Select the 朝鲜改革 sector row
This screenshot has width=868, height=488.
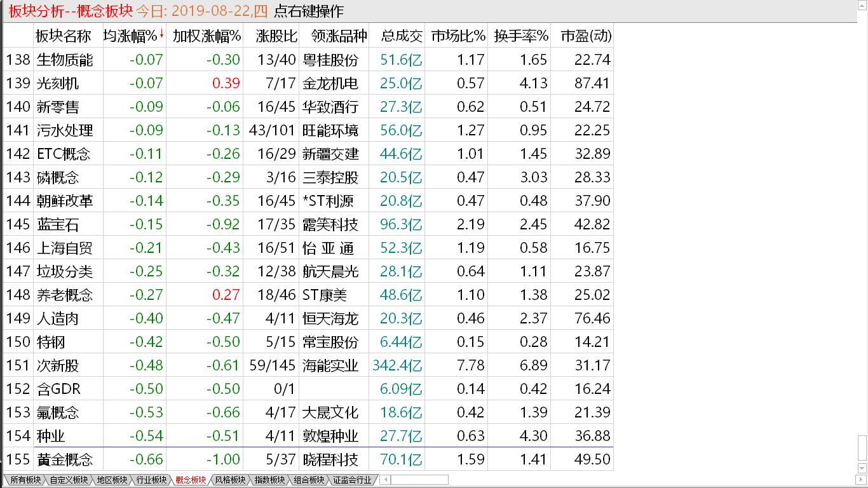click(x=308, y=201)
